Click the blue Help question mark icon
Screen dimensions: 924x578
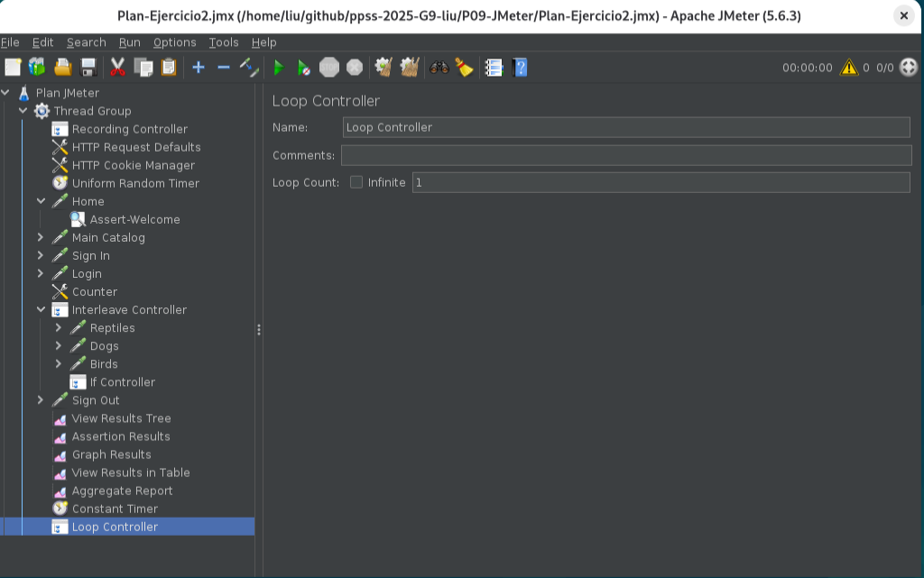click(520, 68)
